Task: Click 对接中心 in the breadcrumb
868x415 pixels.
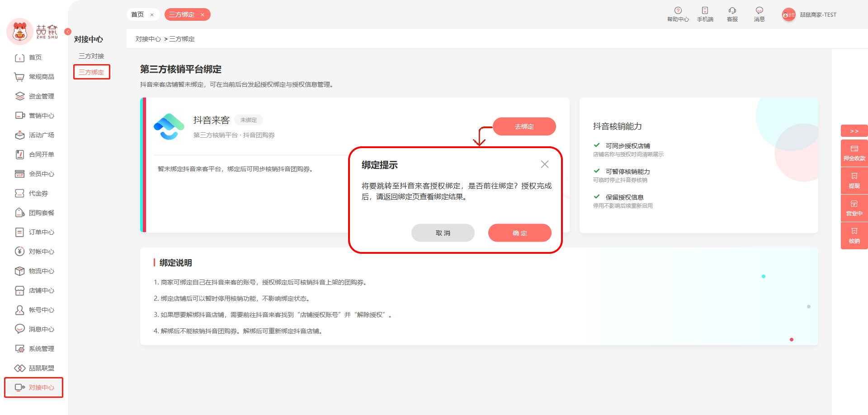Action: pyautogui.click(x=148, y=39)
